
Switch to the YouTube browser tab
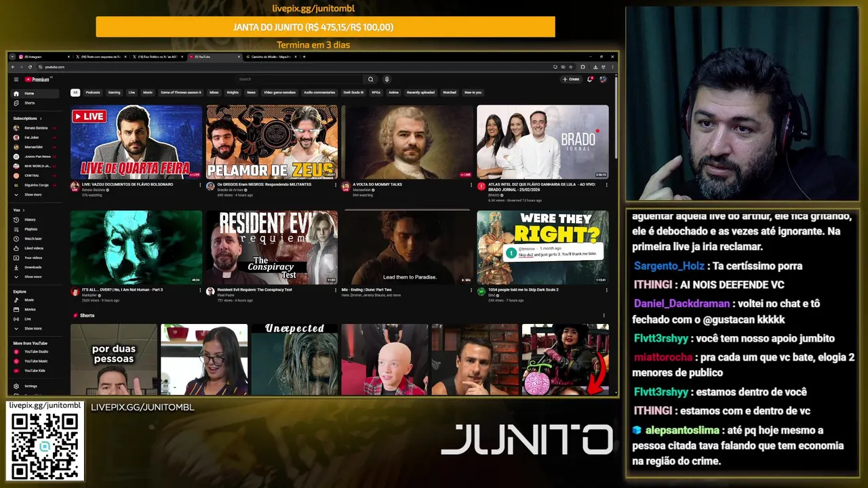click(214, 57)
